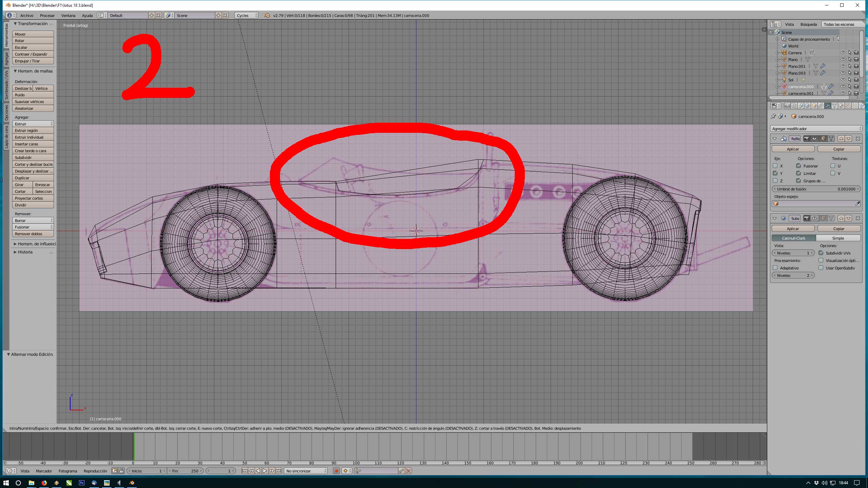Enable the X axis mirror checkbox
This screenshot has height=488, width=868.
pos(775,166)
